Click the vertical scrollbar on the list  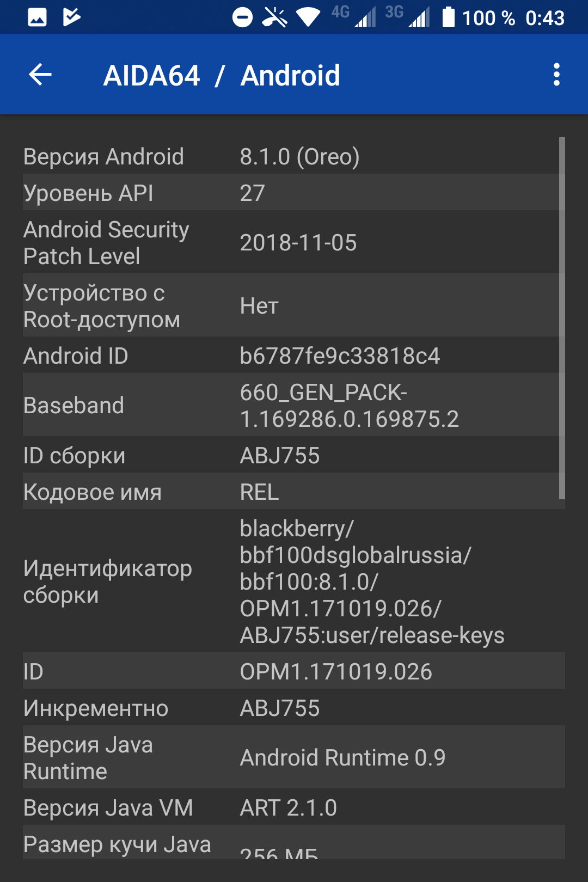point(562,318)
